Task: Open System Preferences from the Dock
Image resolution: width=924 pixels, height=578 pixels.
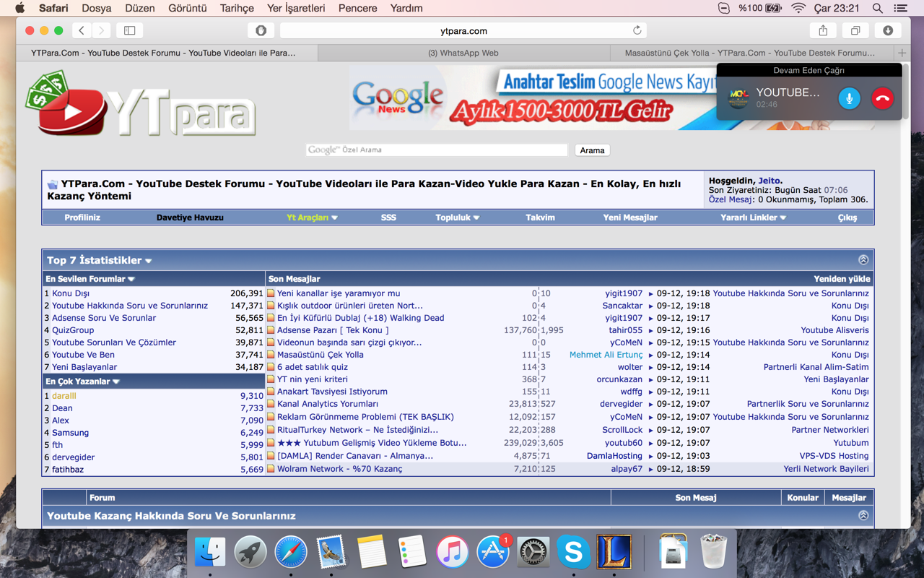Action: (x=533, y=553)
